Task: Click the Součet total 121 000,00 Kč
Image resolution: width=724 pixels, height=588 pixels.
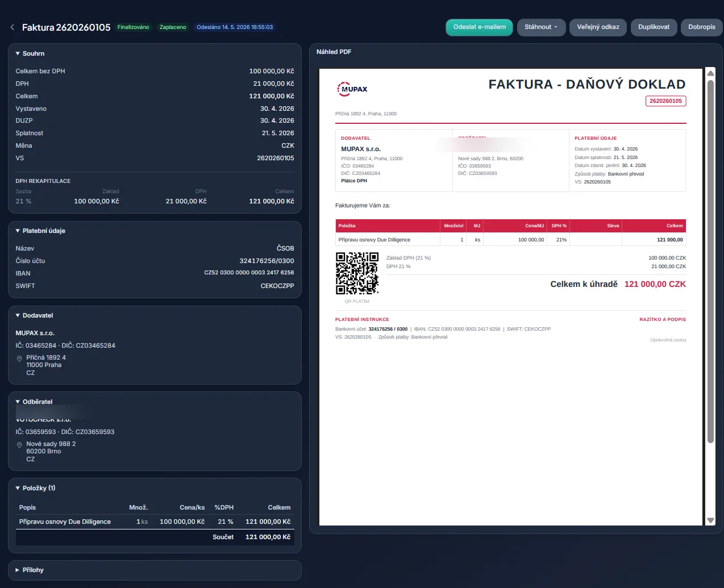Action: tap(268, 537)
